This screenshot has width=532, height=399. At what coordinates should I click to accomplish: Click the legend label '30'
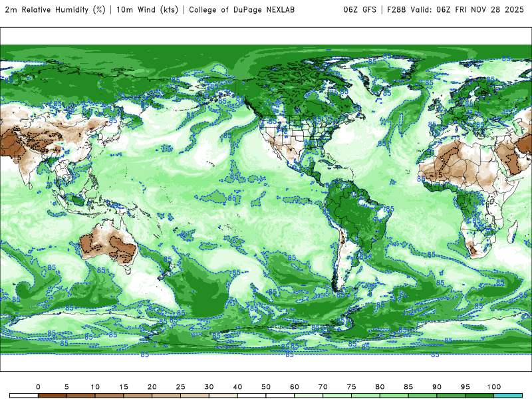[209, 387]
